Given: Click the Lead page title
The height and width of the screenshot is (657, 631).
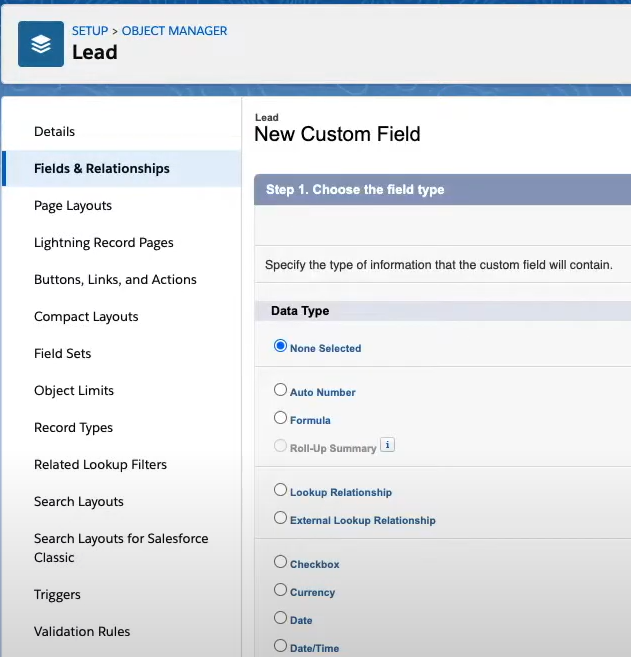Looking at the screenshot, I should (x=95, y=52).
